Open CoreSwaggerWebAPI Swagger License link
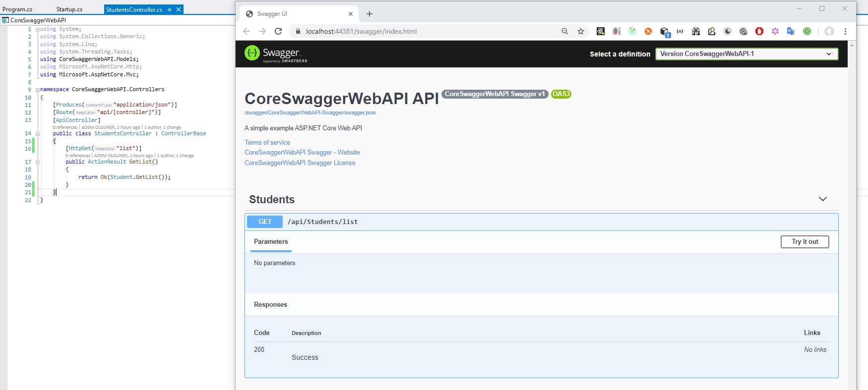The image size is (868, 390). (x=300, y=163)
